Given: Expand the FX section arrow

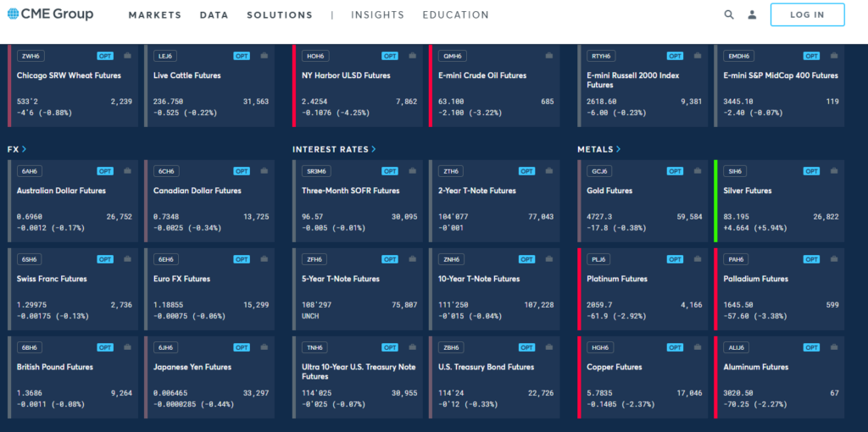Looking at the screenshot, I should click(x=25, y=149).
